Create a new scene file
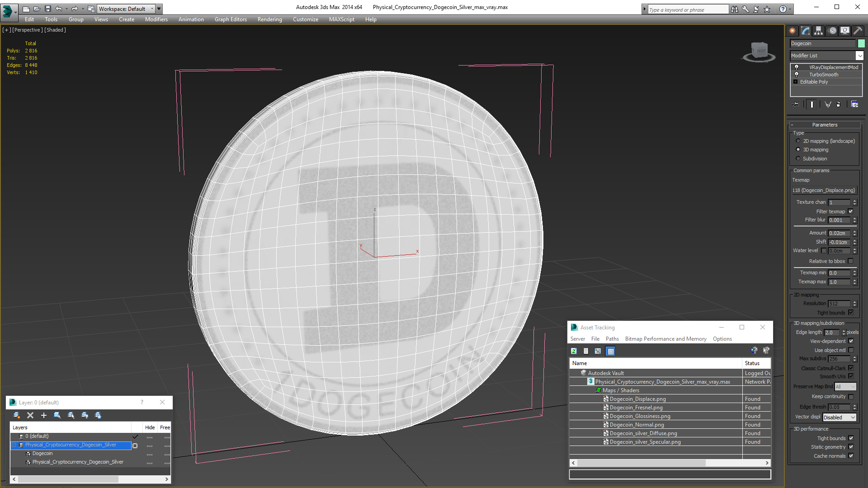868x488 pixels. tap(26, 9)
